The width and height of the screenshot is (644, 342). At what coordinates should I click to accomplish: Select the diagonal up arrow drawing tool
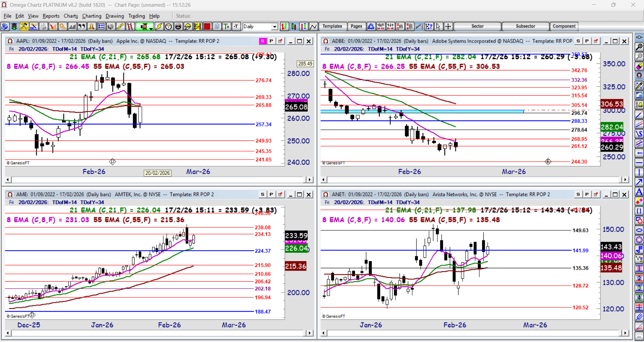click(x=639, y=182)
